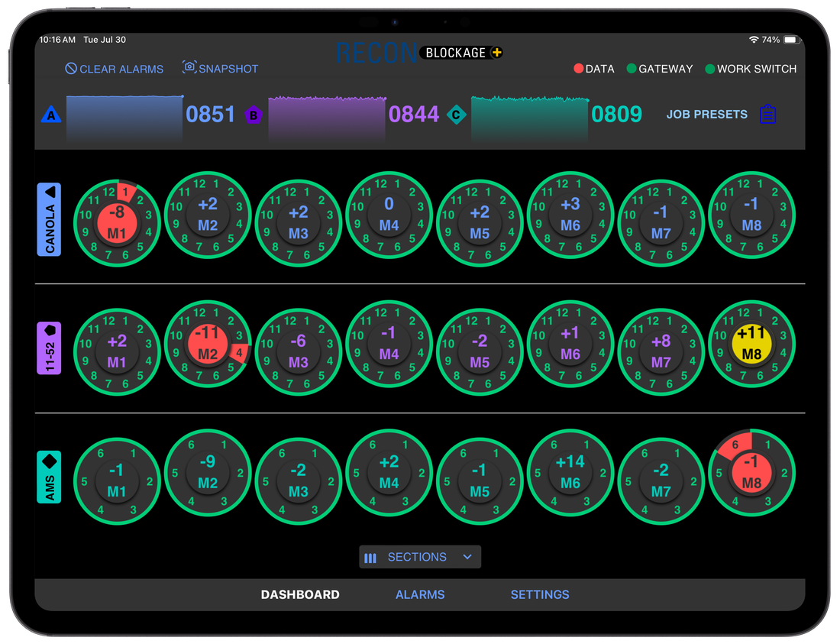Click the blue triangle A product icon
The width and height of the screenshot is (840, 644).
[51, 115]
